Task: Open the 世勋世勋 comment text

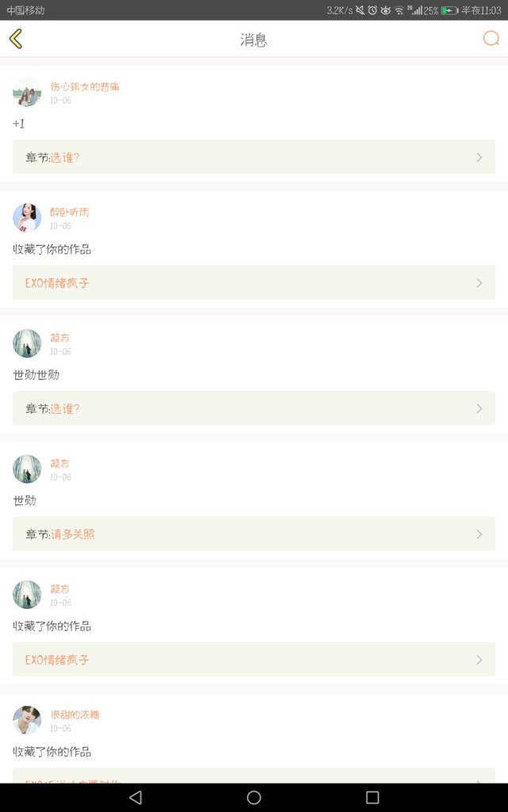Action: [37, 375]
